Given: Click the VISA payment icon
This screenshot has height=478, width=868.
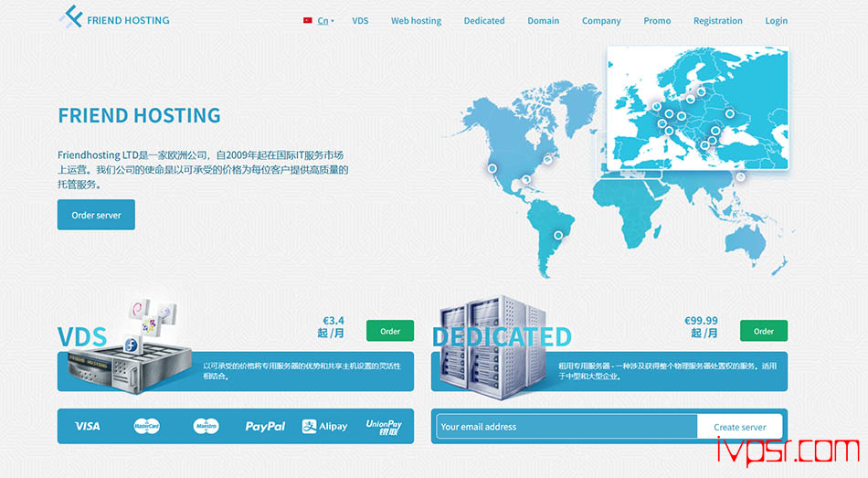Looking at the screenshot, I should (88, 426).
